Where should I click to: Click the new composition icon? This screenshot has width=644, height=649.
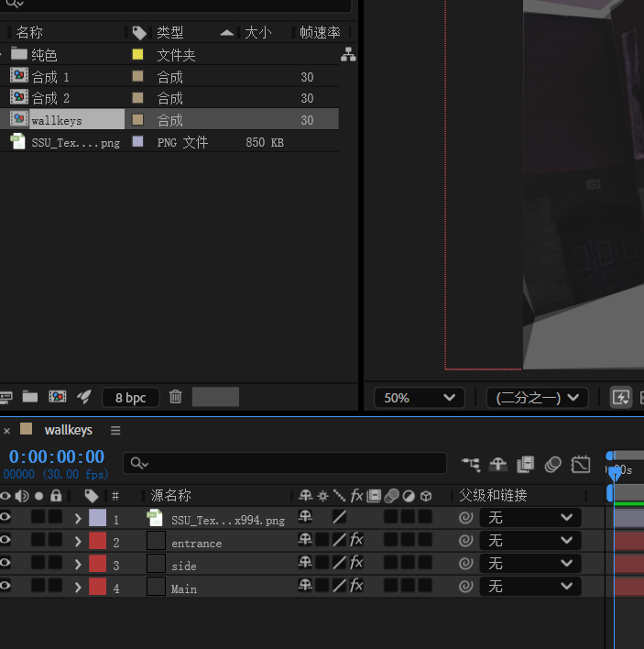pyautogui.click(x=57, y=397)
